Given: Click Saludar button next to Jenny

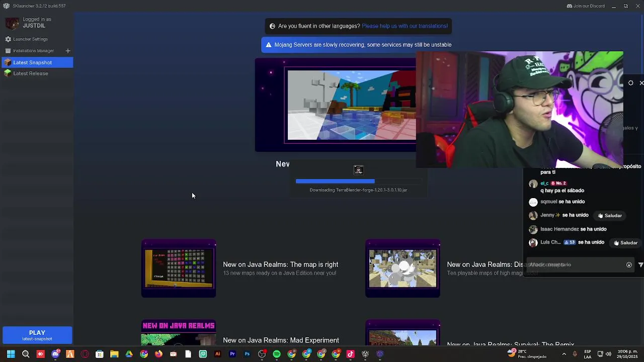Looking at the screenshot, I should (x=610, y=216).
